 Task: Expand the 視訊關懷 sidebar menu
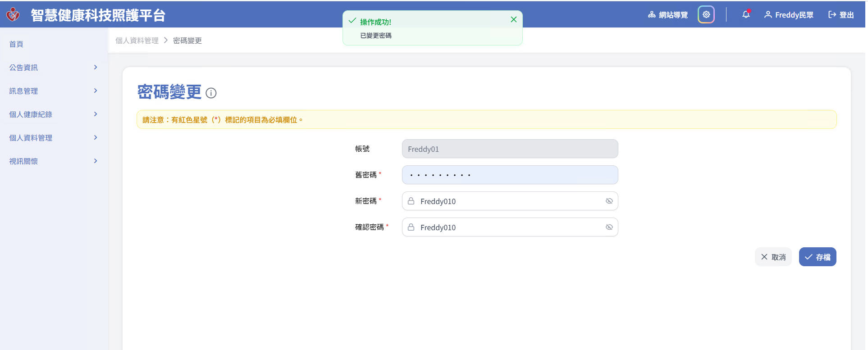(53, 161)
